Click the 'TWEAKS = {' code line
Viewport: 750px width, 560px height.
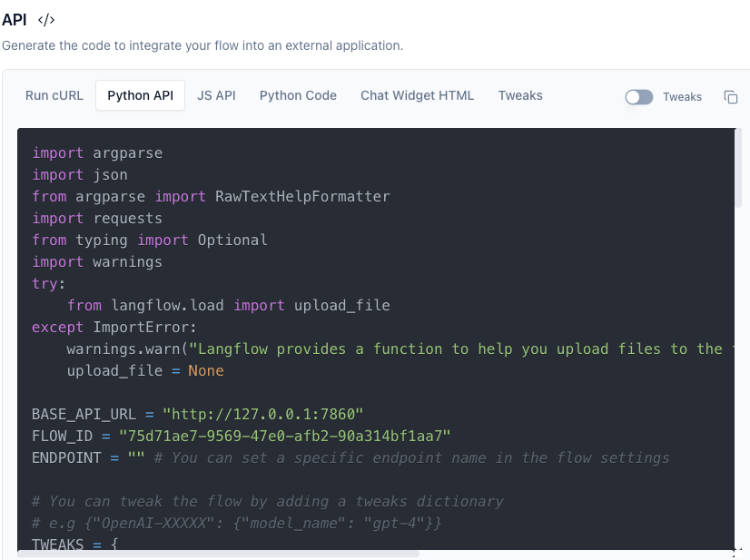pos(75,545)
